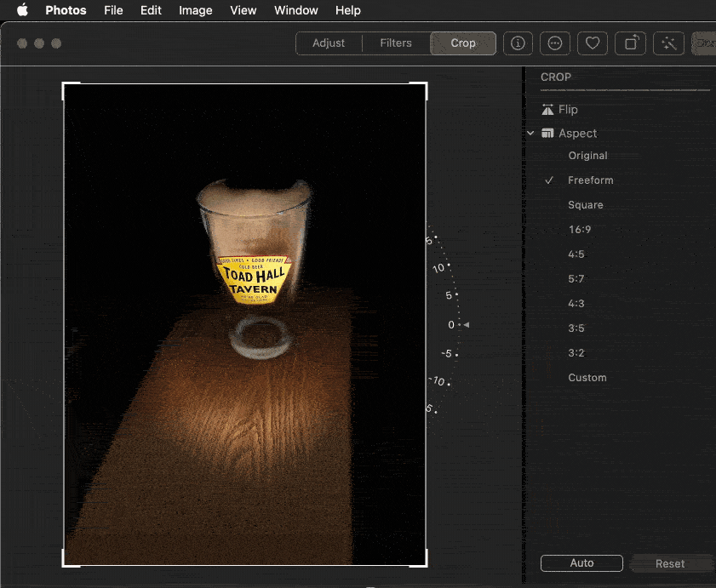Click the CROP panel heading
716x588 pixels.
(556, 77)
